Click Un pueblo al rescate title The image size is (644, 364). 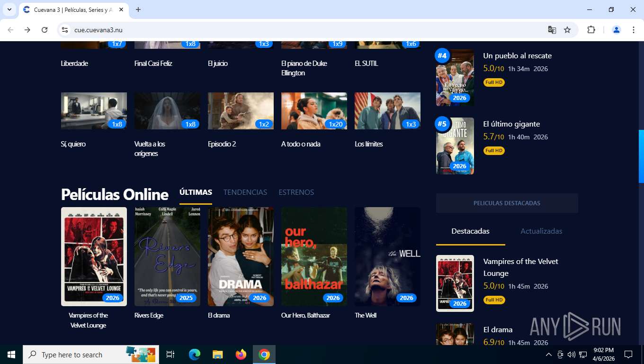coord(518,56)
